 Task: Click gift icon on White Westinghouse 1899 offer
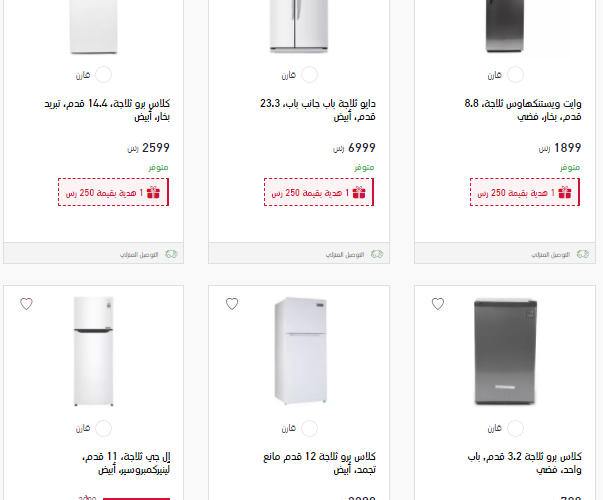click(565, 192)
